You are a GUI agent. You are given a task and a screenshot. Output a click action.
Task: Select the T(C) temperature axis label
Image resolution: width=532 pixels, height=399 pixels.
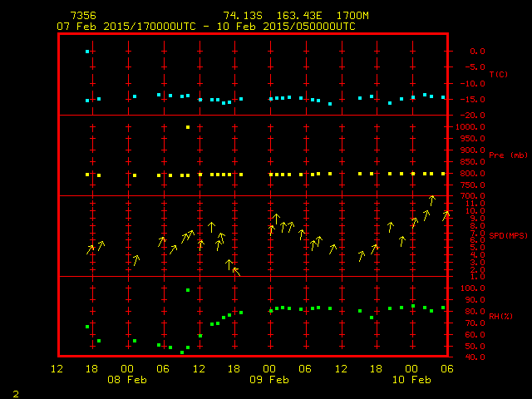pyautogui.click(x=498, y=75)
